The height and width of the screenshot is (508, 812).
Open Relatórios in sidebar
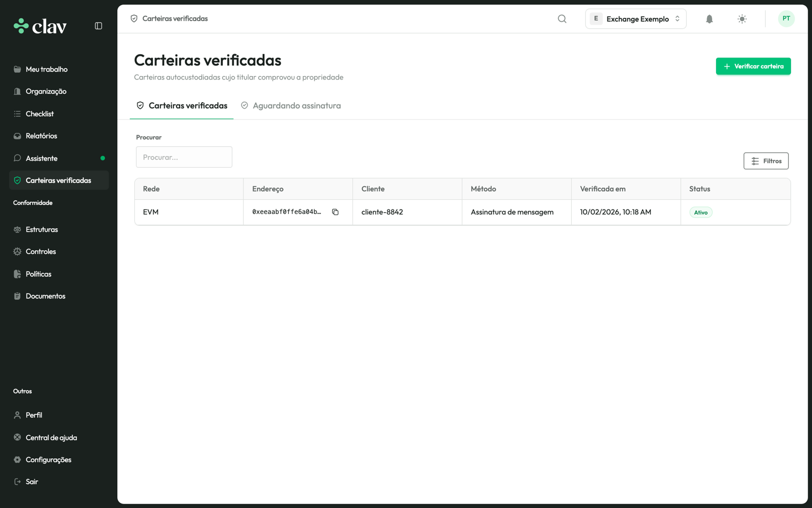(59, 136)
